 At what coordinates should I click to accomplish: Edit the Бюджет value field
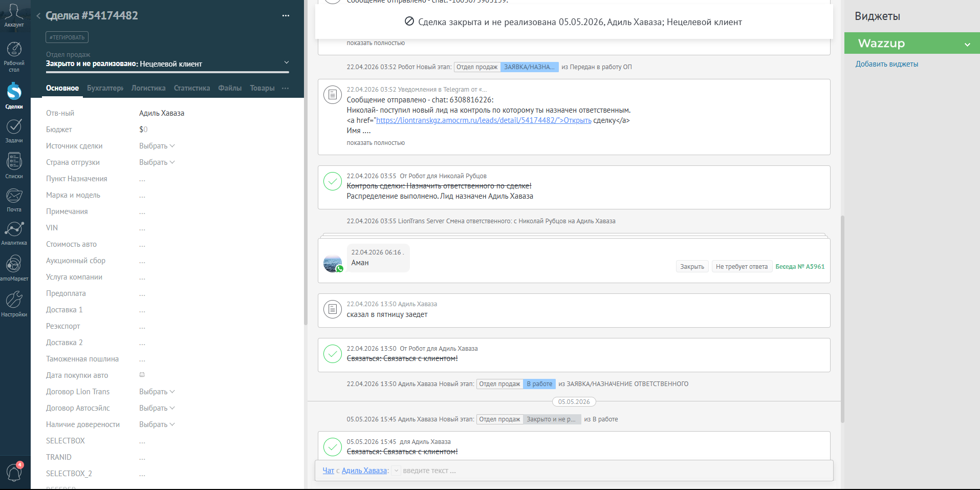click(143, 130)
